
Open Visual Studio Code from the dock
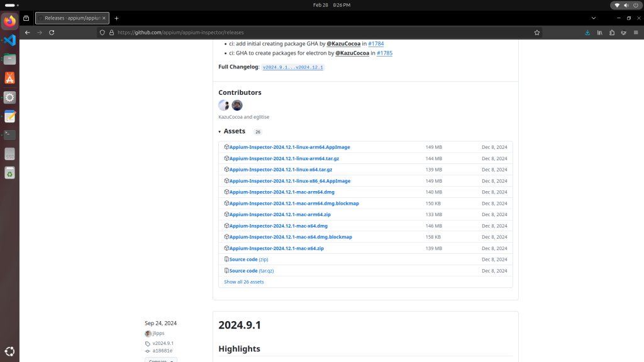pyautogui.click(x=9, y=40)
